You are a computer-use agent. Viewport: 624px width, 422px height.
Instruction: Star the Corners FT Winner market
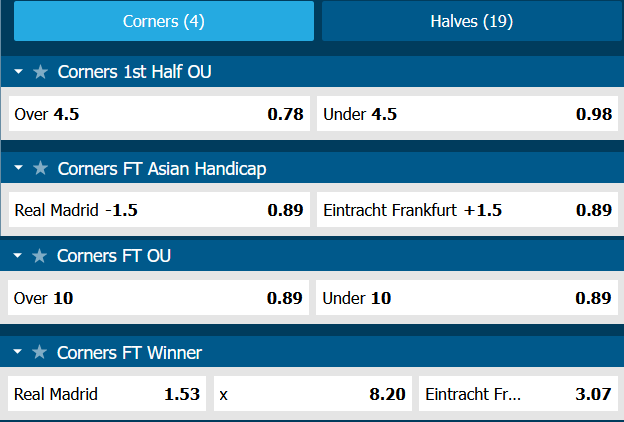pos(40,353)
